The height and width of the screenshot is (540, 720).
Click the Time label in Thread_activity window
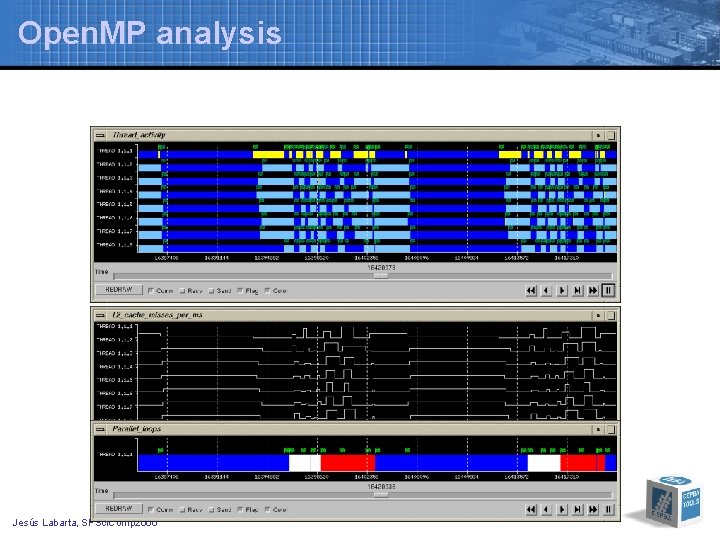pos(101,272)
